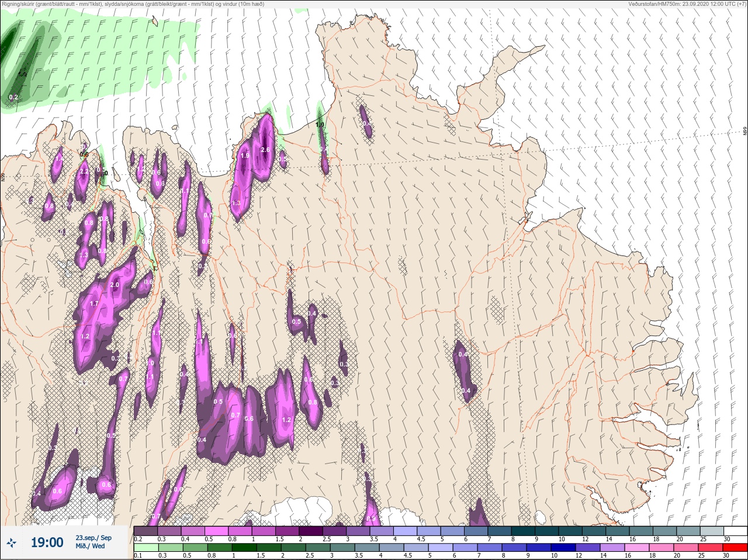The height and width of the screenshot is (560, 748).
Task: Click the white 30 swatch ending the upper legend
Action: pos(735,531)
